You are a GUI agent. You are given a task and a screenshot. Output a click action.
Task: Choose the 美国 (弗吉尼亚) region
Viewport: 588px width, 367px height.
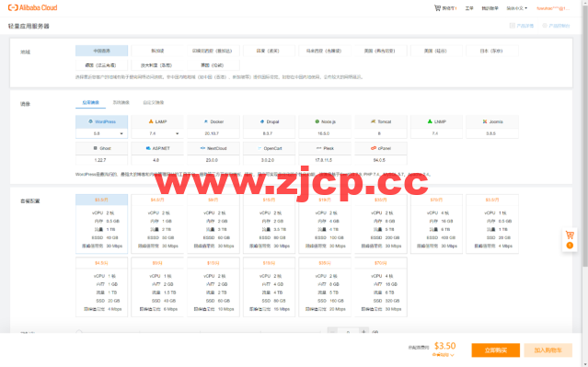pos(381,51)
